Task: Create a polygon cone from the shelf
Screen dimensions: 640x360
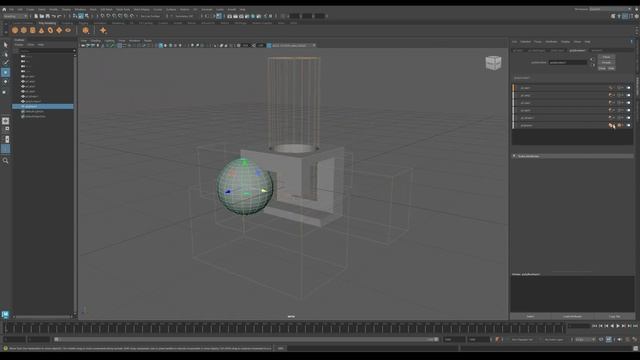Action: (x=41, y=30)
